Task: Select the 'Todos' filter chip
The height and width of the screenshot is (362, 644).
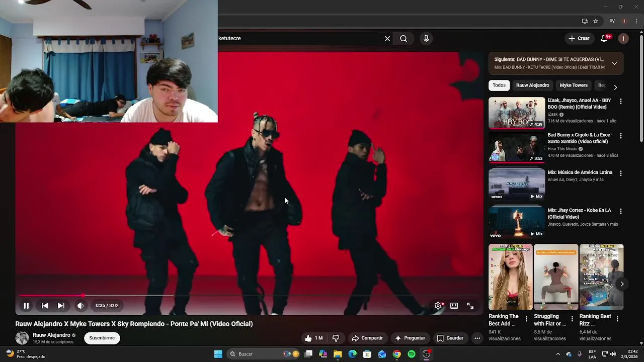Action: pos(499,85)
